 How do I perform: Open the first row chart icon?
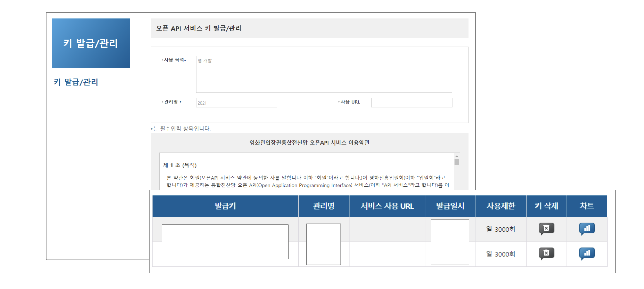coord(587,228)
